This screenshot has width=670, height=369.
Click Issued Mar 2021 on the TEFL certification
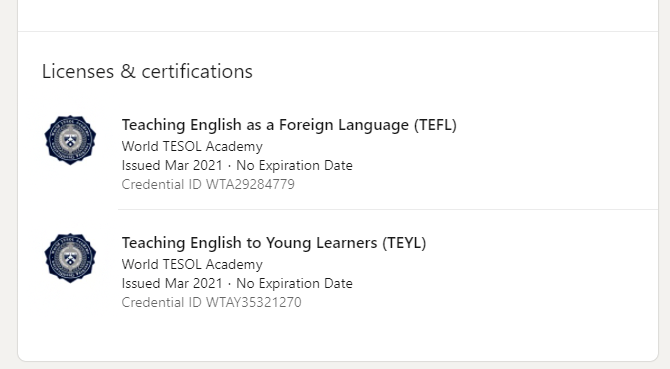172,165
